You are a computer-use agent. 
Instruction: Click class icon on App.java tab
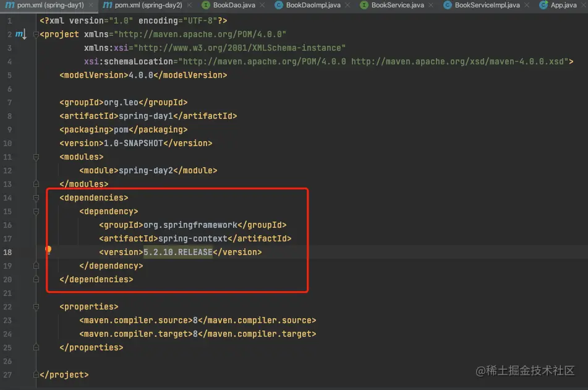[543, 5]
